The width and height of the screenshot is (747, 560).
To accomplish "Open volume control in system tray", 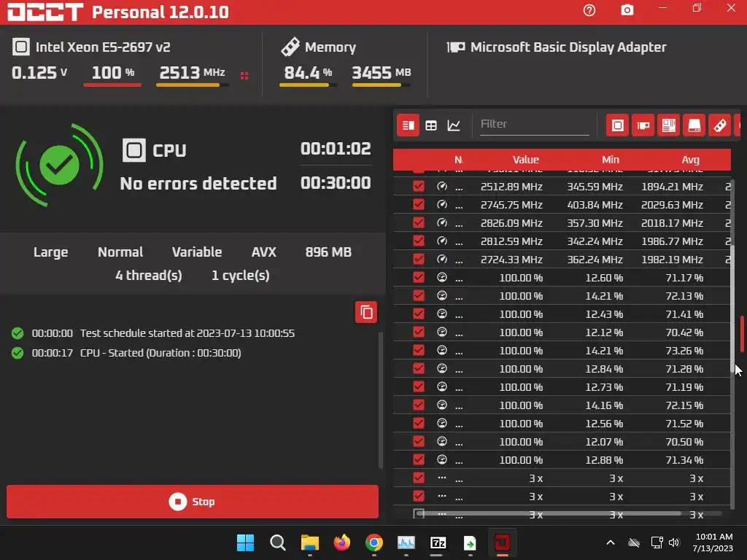I will pos(673,542).
